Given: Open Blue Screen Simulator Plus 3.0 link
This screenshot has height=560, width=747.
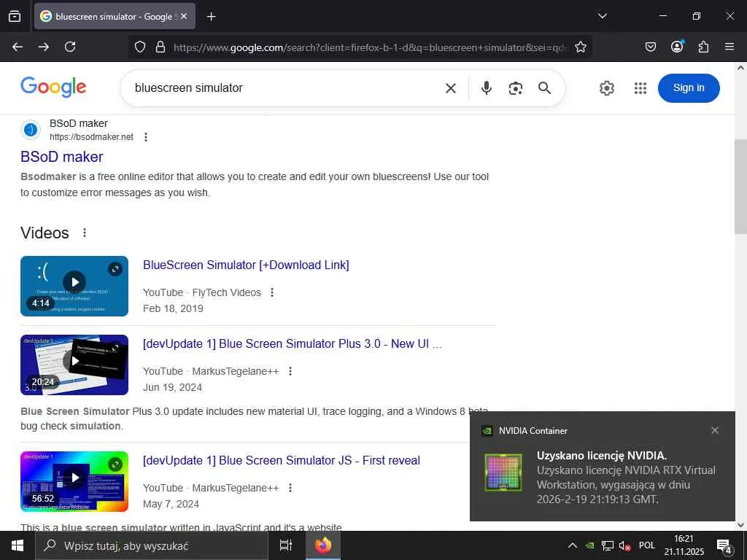Looking at the screenshot, I should (293, 344).
